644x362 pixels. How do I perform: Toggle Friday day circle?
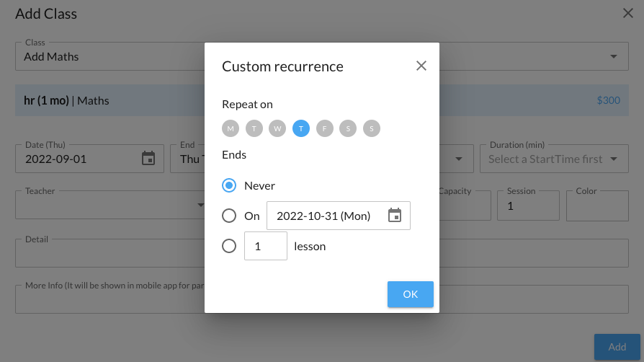[x=324, y=129]
